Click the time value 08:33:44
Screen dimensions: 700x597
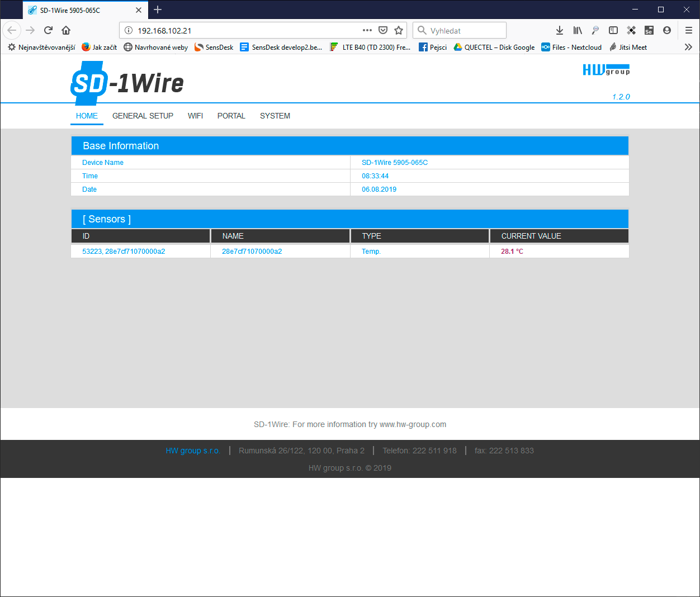pyautogui.click(x=375, y=176)
